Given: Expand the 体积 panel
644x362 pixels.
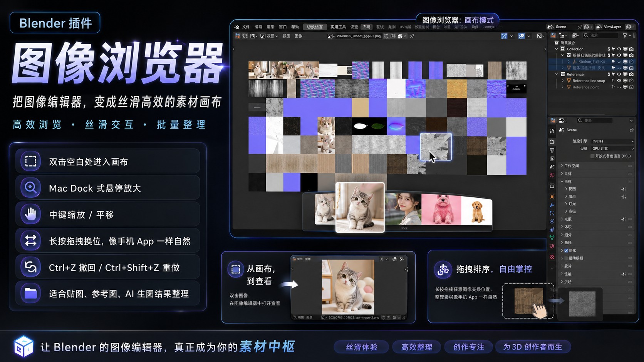Looking at the screenshot, I should [x=596, y=227].
